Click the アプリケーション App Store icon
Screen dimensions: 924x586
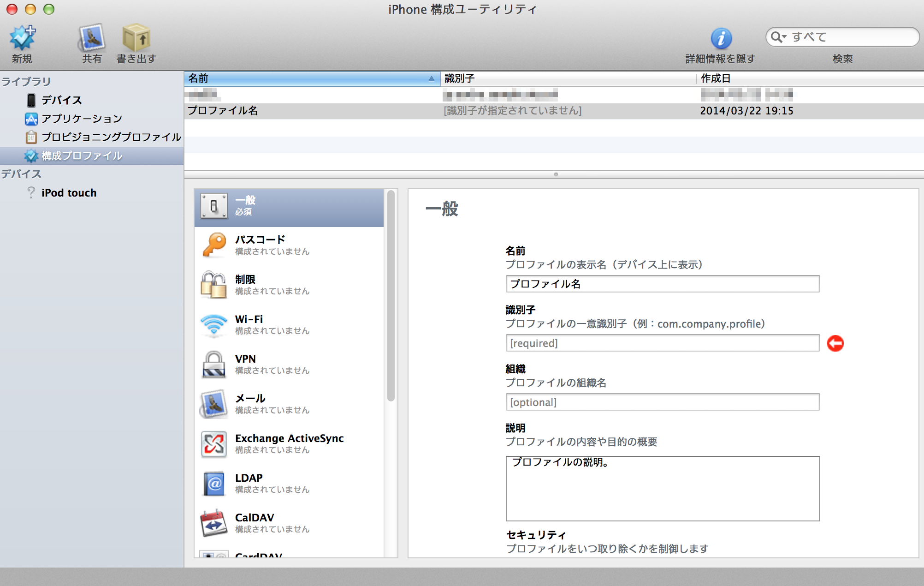tap(31, 119)
